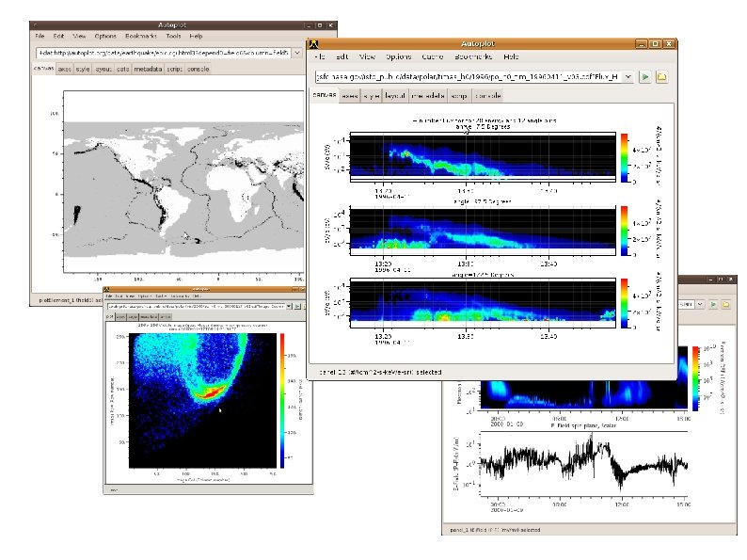This screenshot has width=747, height=560.
Task: Click the top spectrogram's color bar in front window
Action: pos(625,158)
